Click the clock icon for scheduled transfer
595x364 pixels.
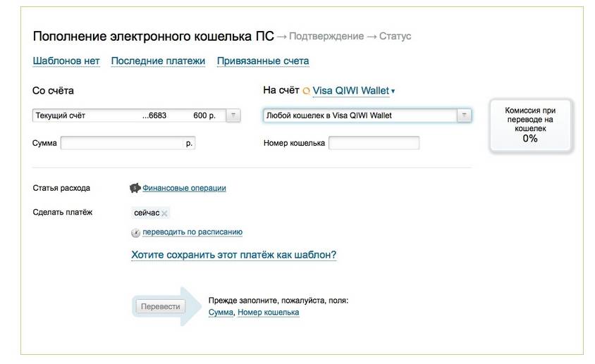(x=135, y=232)
